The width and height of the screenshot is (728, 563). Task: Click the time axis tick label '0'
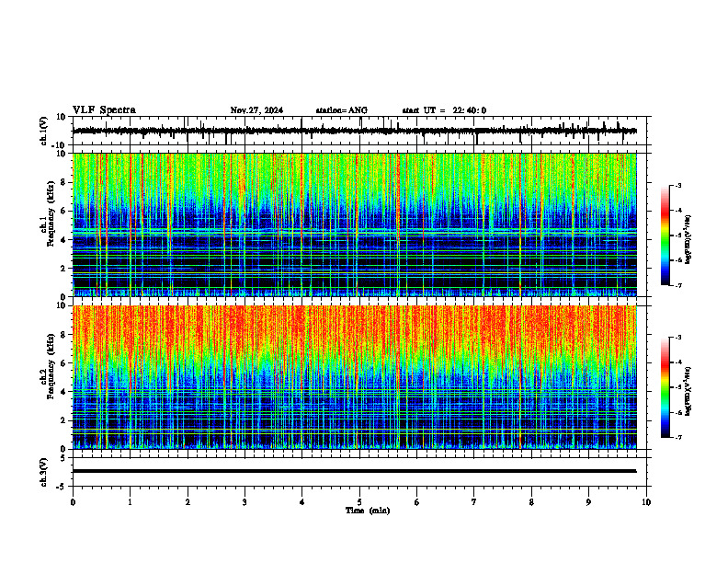[x=73, y=502]
